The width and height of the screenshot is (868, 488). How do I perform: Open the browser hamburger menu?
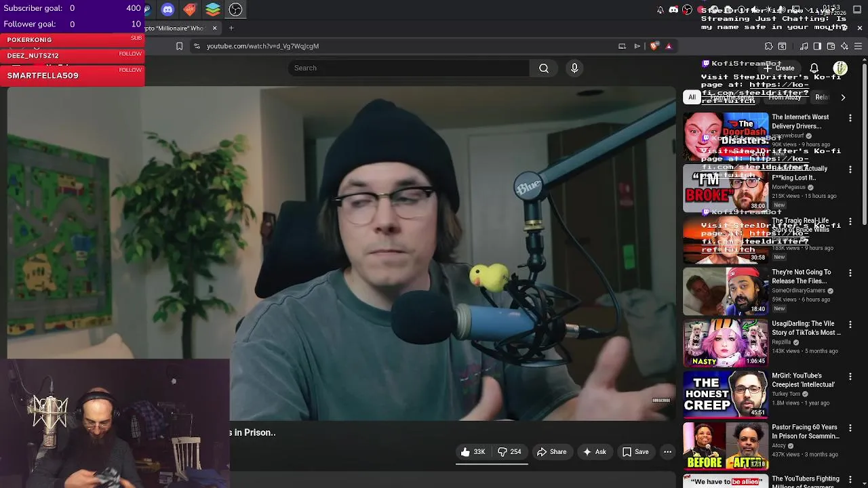(x=858, y=46)
